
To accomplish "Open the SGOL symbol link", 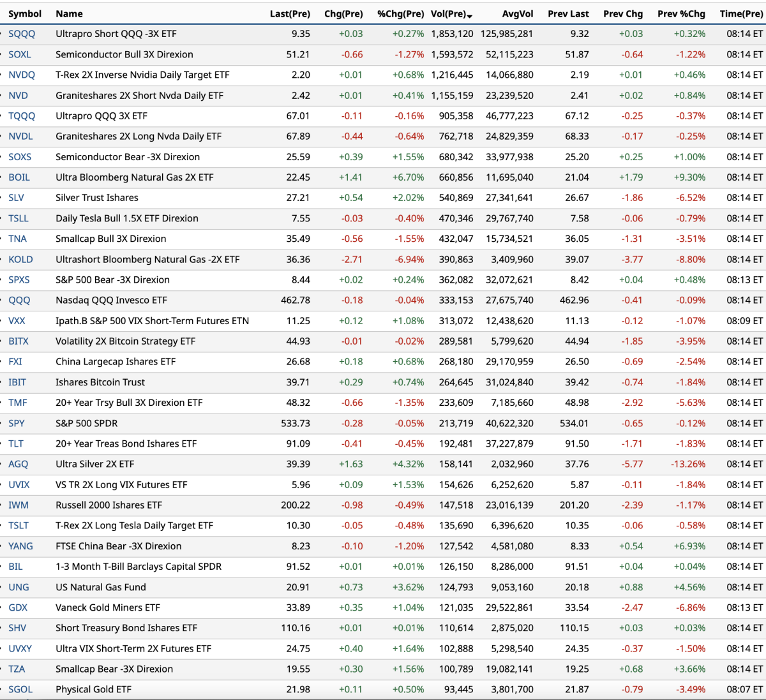I will pos(20,689).
